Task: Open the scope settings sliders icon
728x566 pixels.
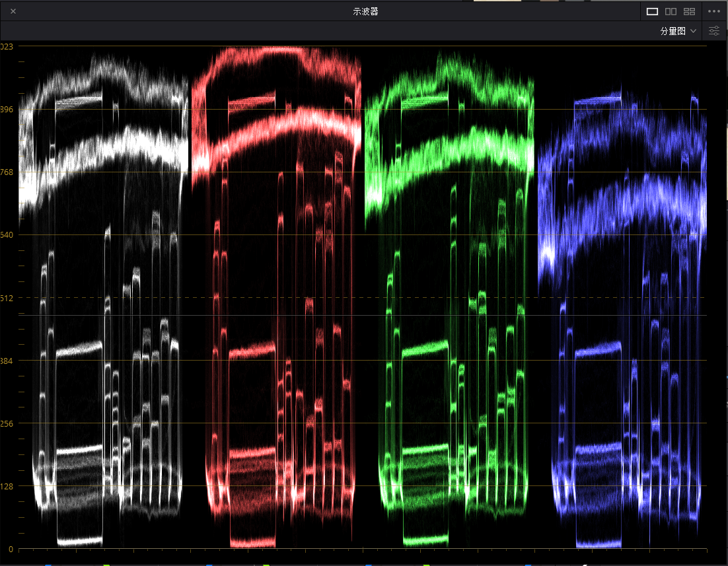Action: 714,31
